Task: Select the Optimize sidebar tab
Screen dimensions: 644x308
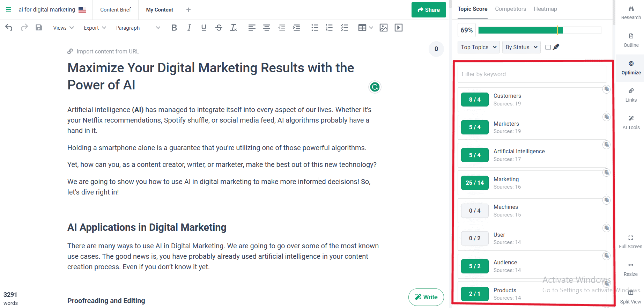Action: coord(631,68)
